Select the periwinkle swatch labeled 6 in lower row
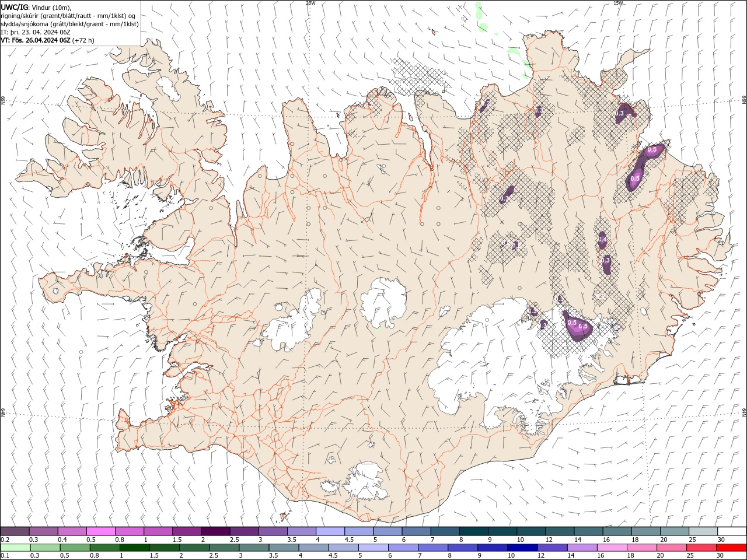The height and width of the screenshot is (560, 747). (x=403, y=548)
